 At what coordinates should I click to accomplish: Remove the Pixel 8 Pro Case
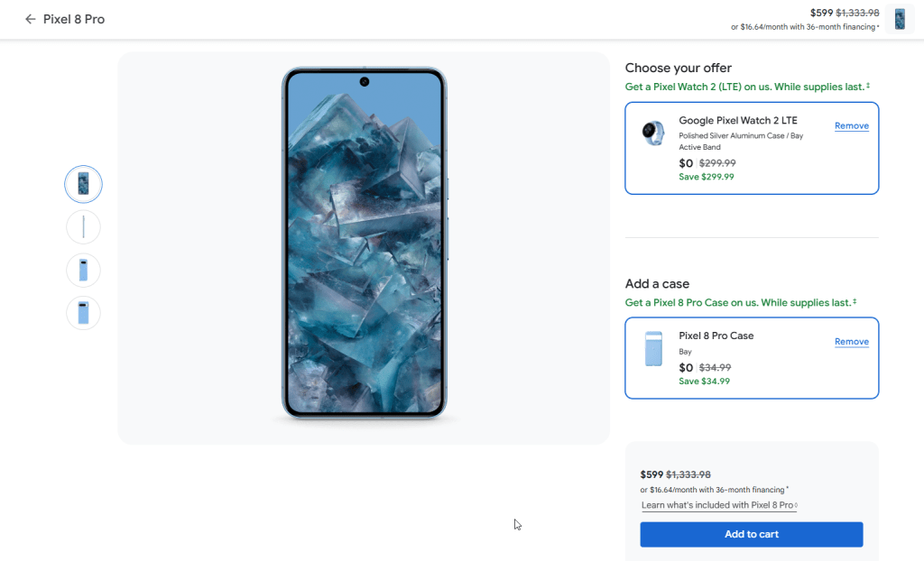click(x=851, y=342)
